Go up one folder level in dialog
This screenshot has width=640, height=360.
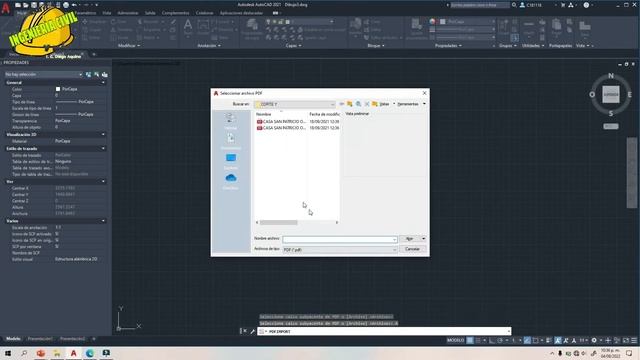[x=350, y=104]
